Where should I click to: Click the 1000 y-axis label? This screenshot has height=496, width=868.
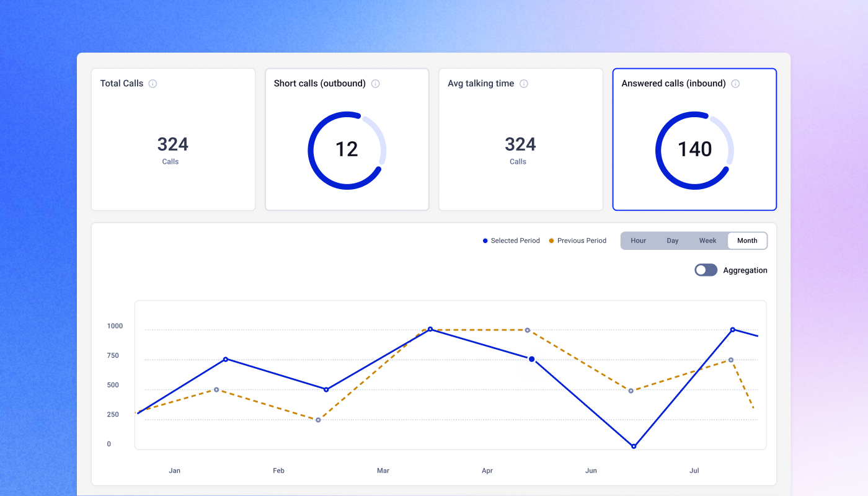[x=115, y=325]
